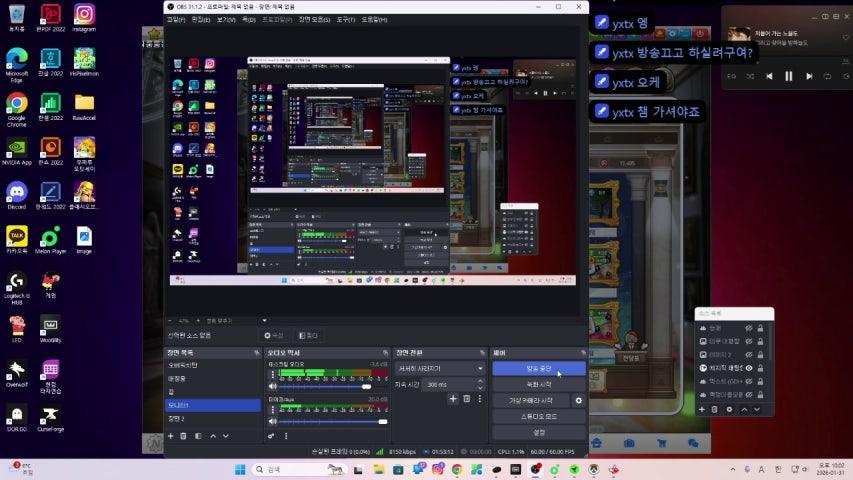Viewport: 853px width, 480px height.
Task: Click the 방송 중단 stop streaming button
Action: (x=538, y=368)
